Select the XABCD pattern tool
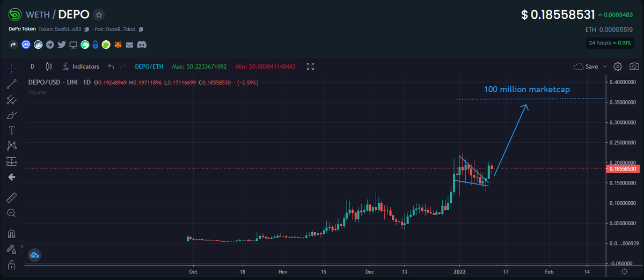 point(11,145)
